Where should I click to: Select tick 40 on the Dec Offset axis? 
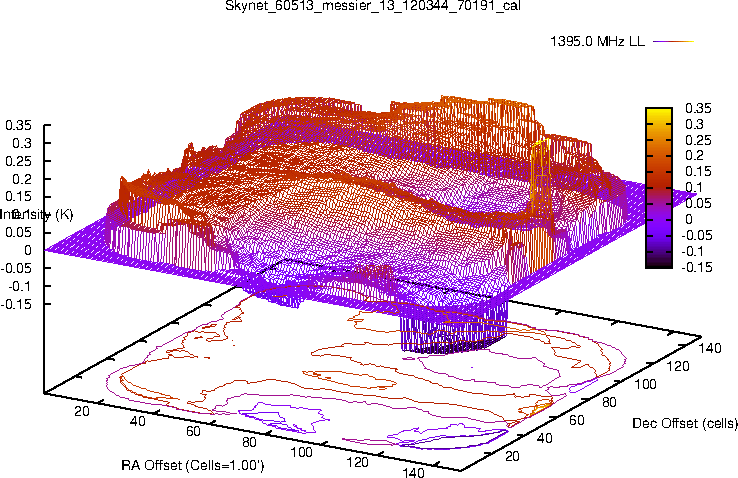(x=544, y=438)
